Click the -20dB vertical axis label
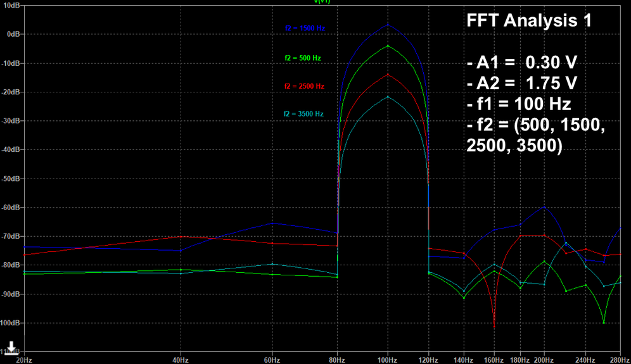 pos(11,92)
